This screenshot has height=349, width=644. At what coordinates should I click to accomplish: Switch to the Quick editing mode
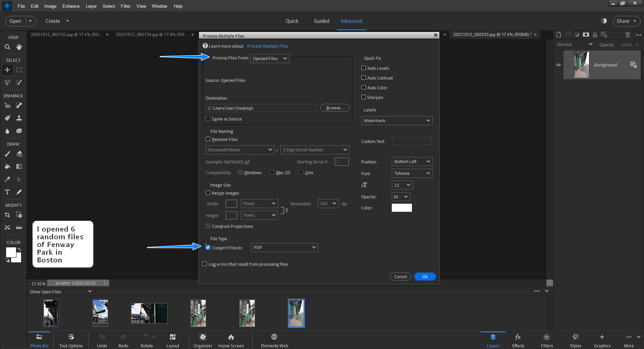tap(292, 21)
